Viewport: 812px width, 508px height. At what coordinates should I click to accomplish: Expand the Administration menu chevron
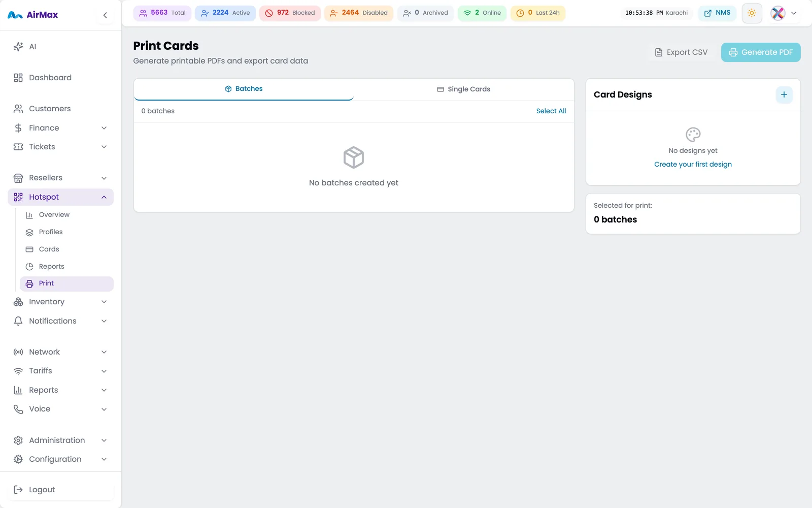pyautogui.click(x=104, y=440)
